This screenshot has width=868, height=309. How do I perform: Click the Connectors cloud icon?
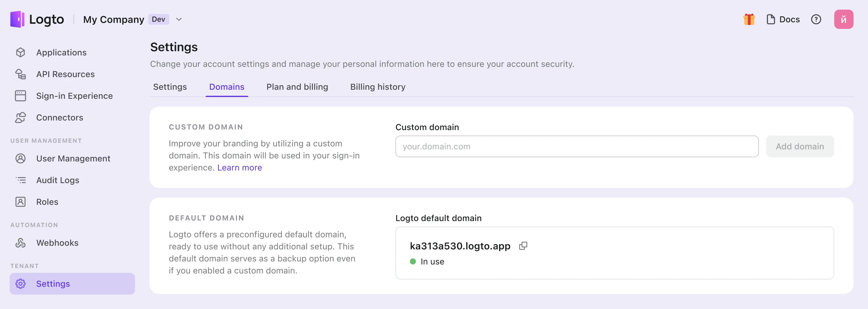point(20,117)
